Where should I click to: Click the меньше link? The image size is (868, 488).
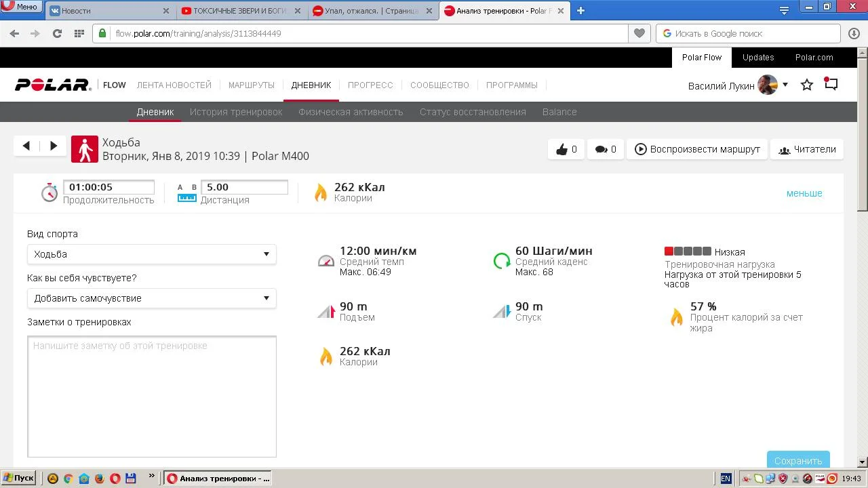pyautogui.click(x=804, y=193)
